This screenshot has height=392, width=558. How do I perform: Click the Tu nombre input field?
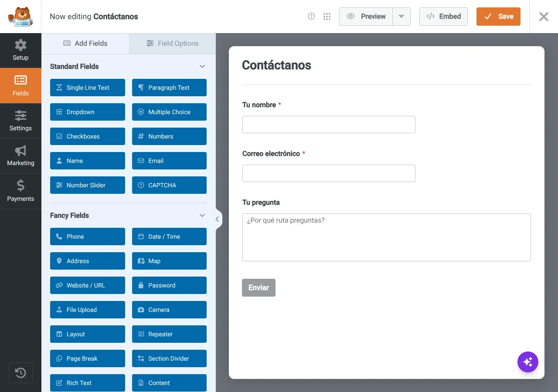click(329, 125)
